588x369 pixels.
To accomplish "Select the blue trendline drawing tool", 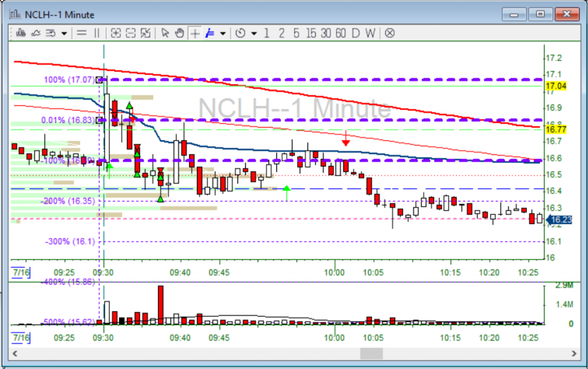I will [210, 33].
